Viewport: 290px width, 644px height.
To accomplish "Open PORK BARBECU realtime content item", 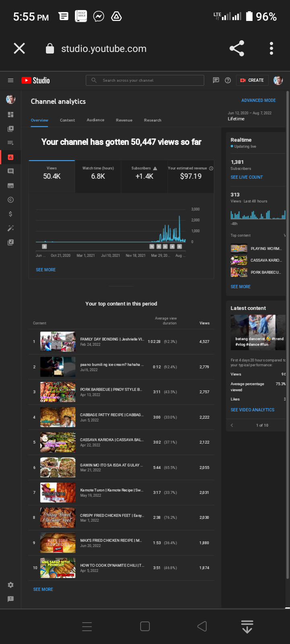I will (256, 272).
